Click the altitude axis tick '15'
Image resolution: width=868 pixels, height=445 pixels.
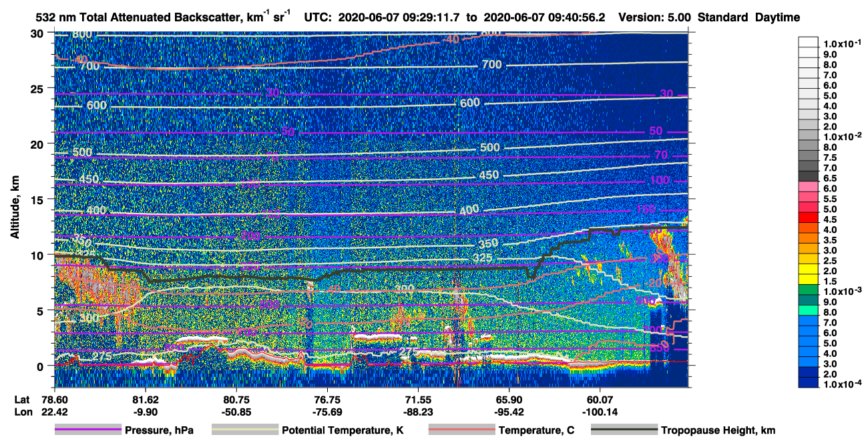point(37,199)
